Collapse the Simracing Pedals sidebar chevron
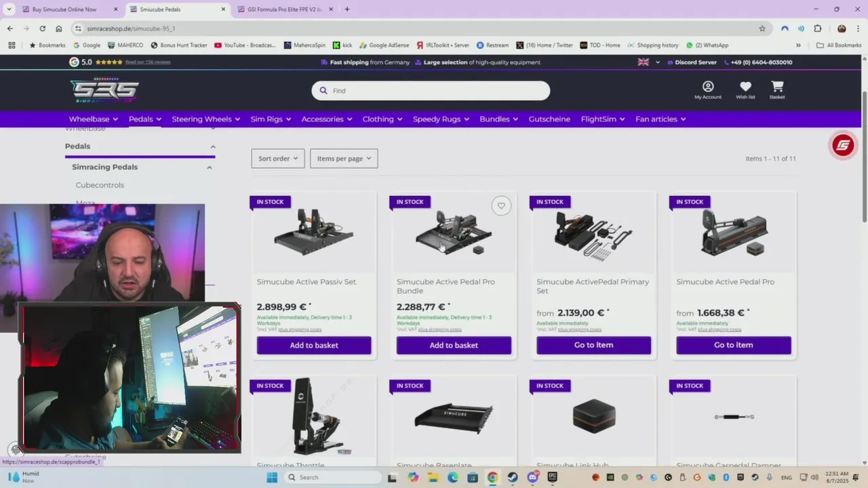 point(210,167)
